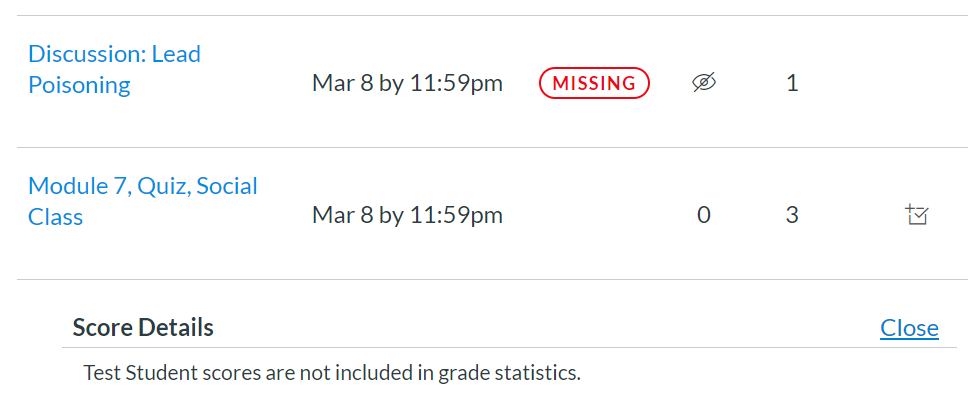This screenshot has height=420, width=973.
Task: Open Module 7, Quiz, Social Class link
Action: pos(142,201)
